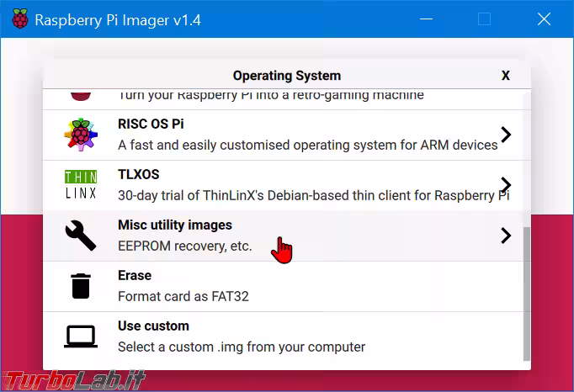Image resolution: width=574 pixels, height=392 pixels.
Task: Expand the TLXOS chevron arrow
Action: tap(505, 185)
